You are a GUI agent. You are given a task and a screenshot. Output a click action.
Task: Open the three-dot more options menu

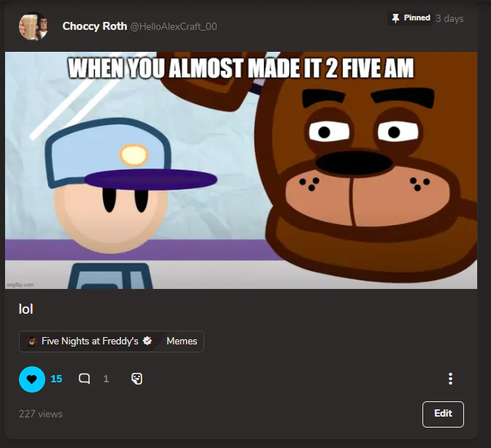450,379
